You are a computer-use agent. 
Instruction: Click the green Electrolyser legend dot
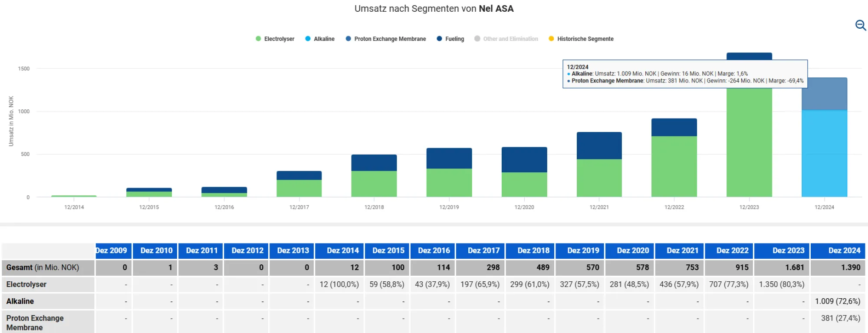click(x=258, y=39)
